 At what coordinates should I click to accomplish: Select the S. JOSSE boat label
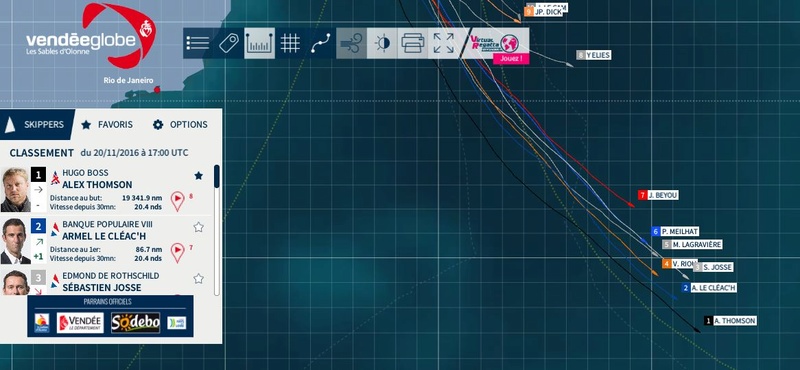713,267
